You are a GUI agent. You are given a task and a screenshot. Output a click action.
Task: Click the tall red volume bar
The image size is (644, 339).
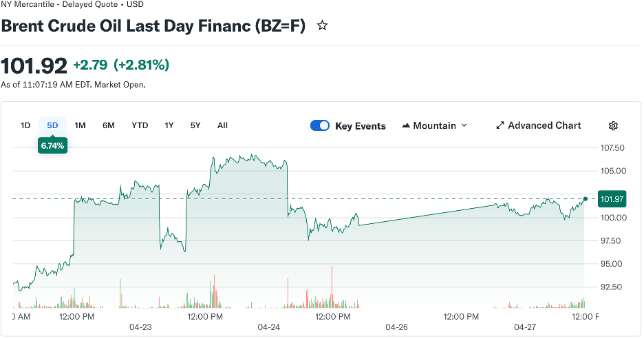point(332,284)
